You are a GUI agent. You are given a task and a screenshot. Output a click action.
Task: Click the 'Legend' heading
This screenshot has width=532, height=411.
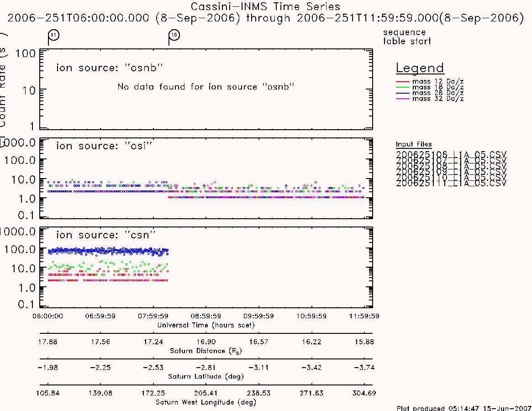[x=420, y=68]
